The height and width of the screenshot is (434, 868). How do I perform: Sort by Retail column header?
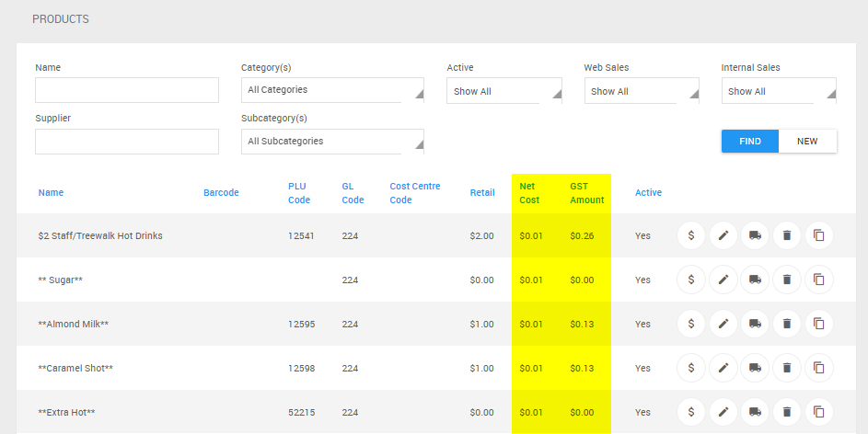[481, 193]
